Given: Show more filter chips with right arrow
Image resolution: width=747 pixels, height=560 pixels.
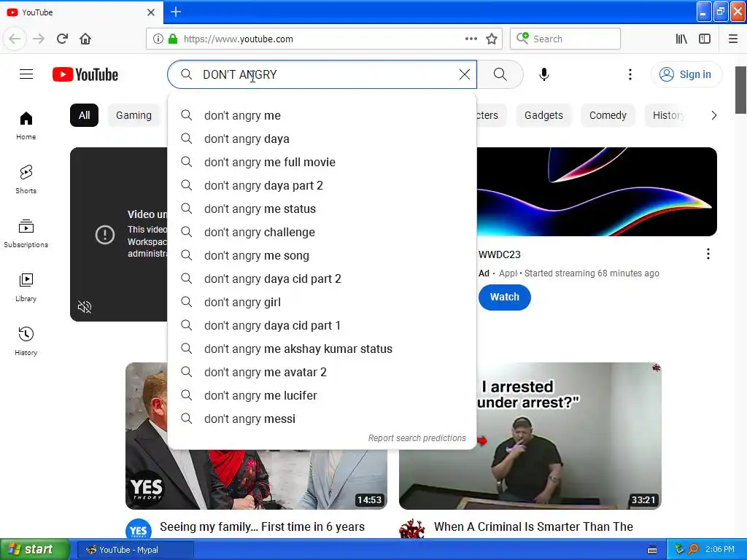Looking at the screenshot, I should 713,115.
